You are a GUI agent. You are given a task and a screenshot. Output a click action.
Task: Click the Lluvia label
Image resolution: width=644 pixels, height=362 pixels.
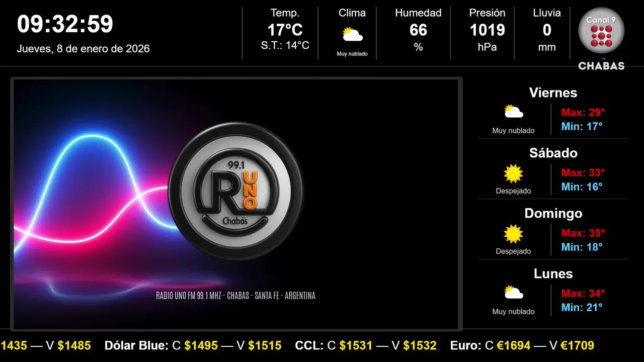[547, 13]
